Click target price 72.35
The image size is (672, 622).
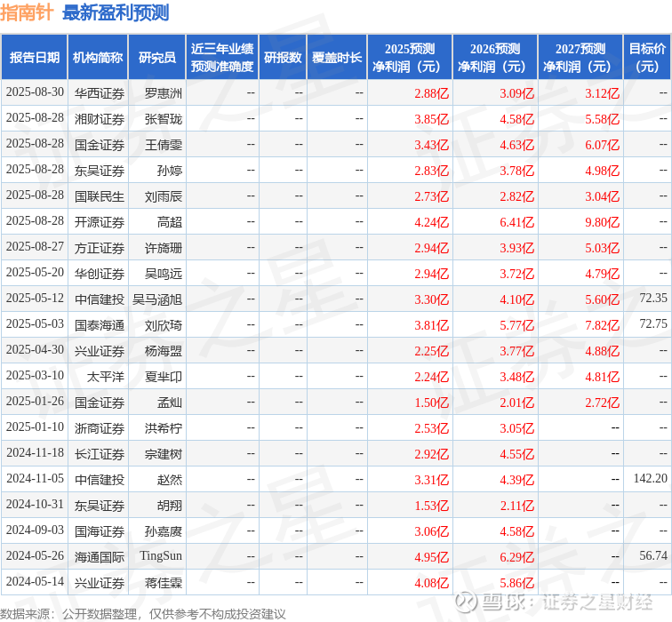653,298
